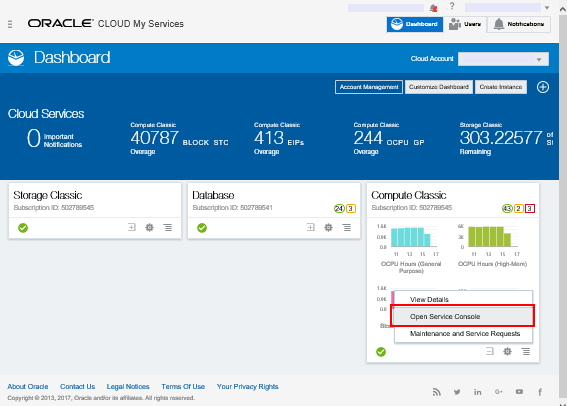567x406 pixels.
Task: Click Compute Classic red badge 3
Action: 530,209
